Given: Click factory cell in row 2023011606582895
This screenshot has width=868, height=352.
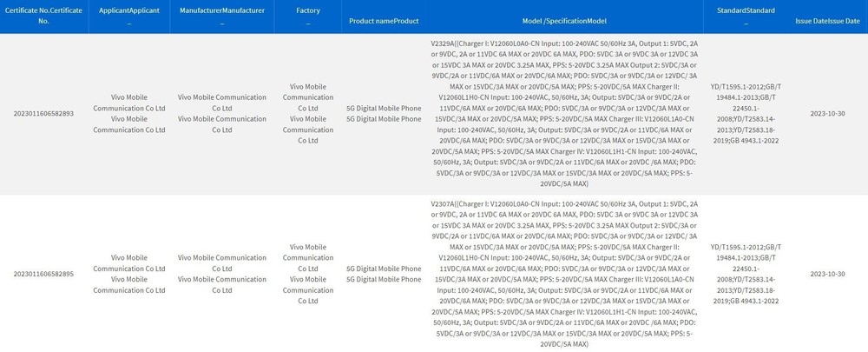Looking at the screenshot, I should coord(308,274).
